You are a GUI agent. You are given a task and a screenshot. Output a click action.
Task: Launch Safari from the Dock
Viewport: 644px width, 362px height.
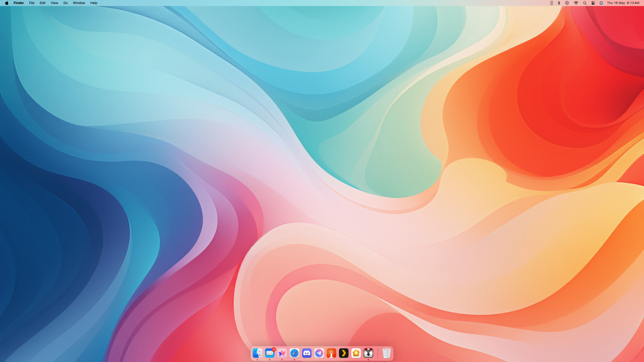(x=294, y=353)
